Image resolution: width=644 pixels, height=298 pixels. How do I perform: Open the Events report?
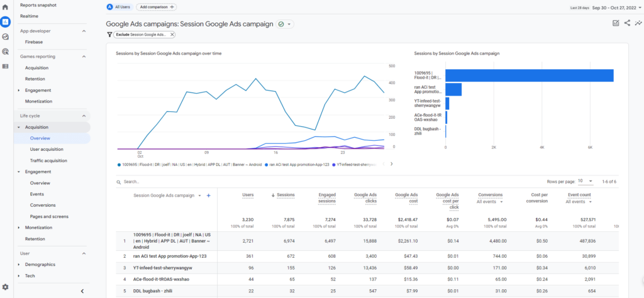(37, 194)
